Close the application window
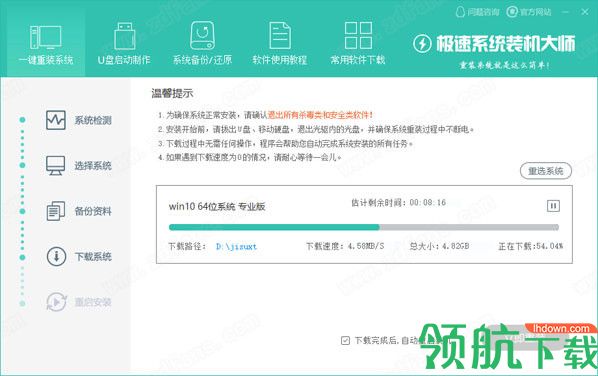598x376 pixels. coord(585,12)
